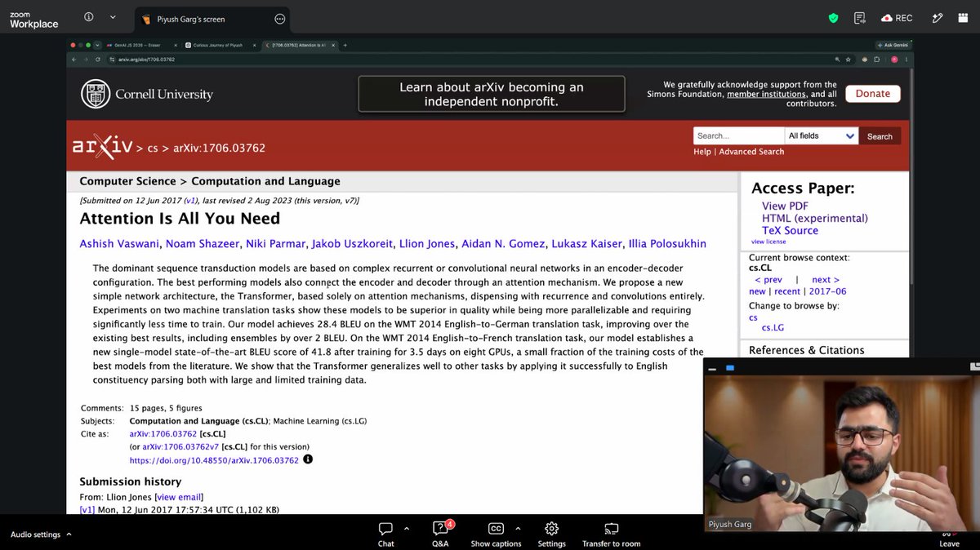This screenshot has height=550, width=980.
Task: Expand the captions options caret
Action: coord(518,529)
